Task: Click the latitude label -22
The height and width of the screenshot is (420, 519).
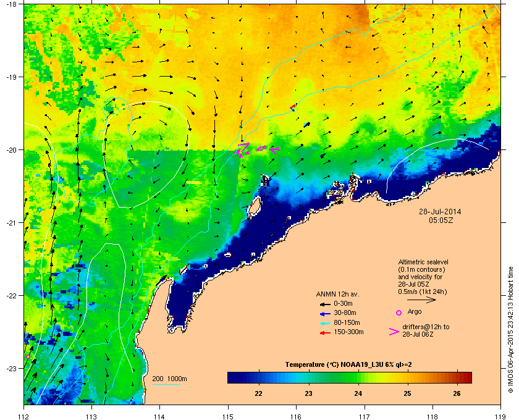Action: [x=11, y=295]
